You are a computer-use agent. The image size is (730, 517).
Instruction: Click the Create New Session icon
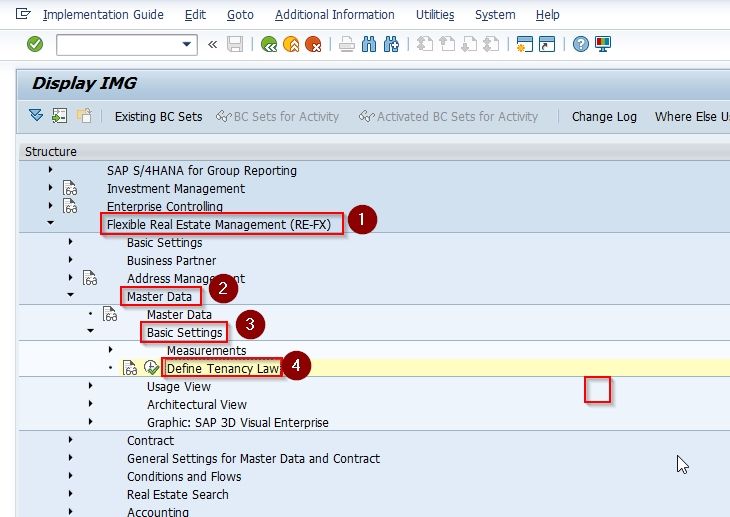[x=525, y=44]
